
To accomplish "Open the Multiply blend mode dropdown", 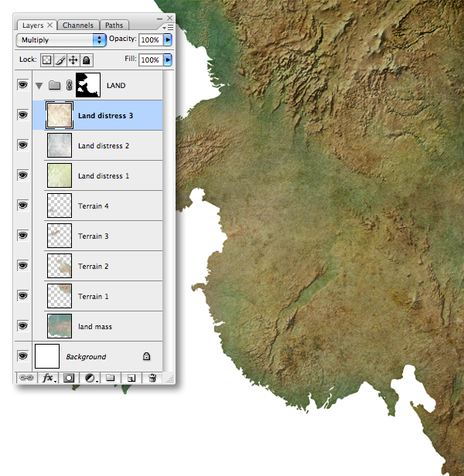I will [x=61, y=39].
